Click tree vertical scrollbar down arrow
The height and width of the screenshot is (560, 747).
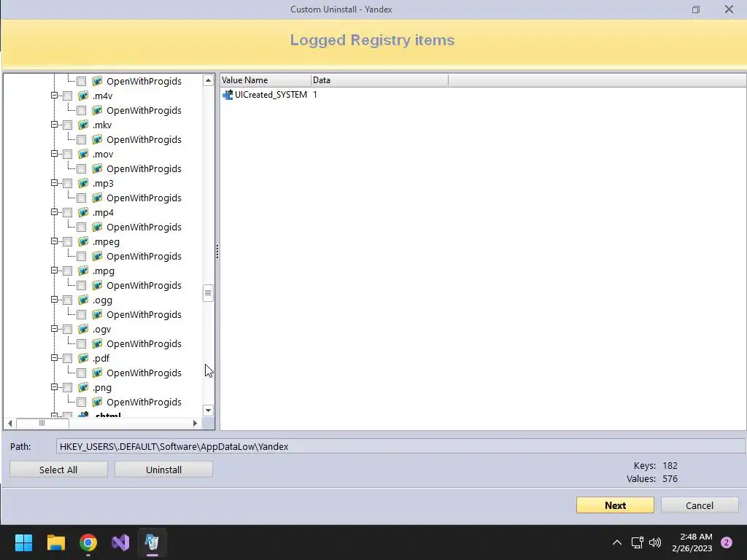(x=208, y=410)
